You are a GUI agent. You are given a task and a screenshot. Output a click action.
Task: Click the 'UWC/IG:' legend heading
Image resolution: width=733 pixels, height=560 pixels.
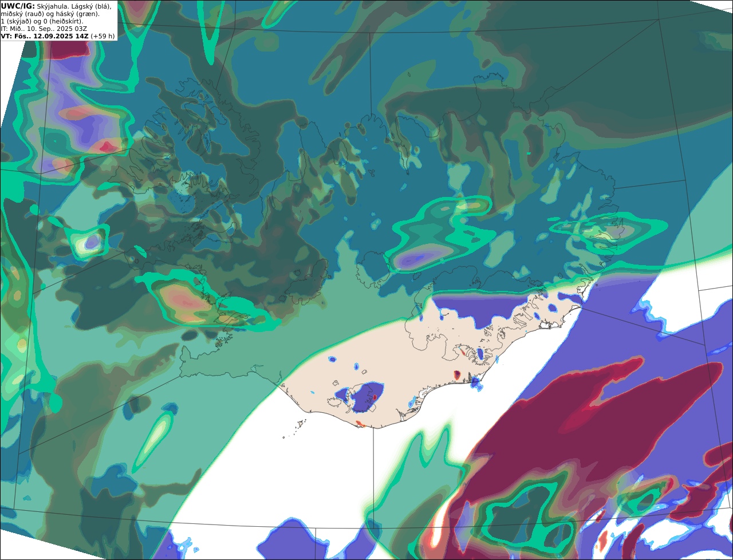pyautogui.click(x=18, y=6)
